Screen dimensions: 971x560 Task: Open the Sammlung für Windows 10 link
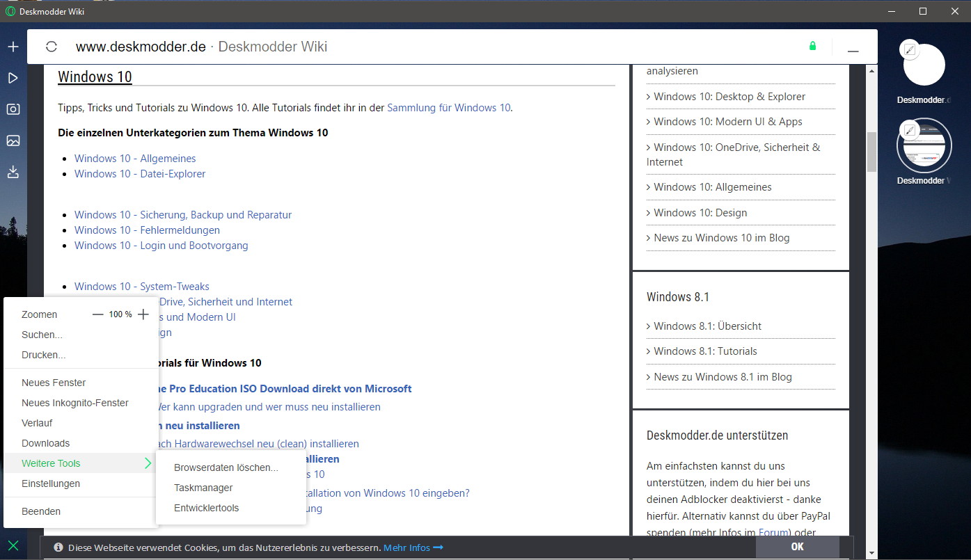pyautogui.click(x=449, y=108)
